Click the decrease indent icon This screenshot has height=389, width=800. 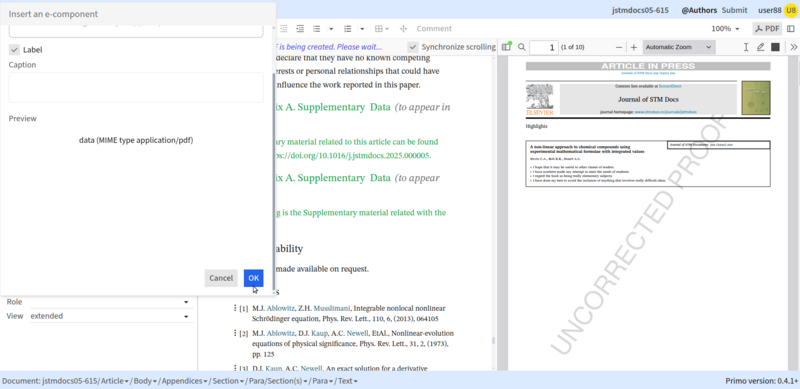pyautogui.click(x=284, y=29)
